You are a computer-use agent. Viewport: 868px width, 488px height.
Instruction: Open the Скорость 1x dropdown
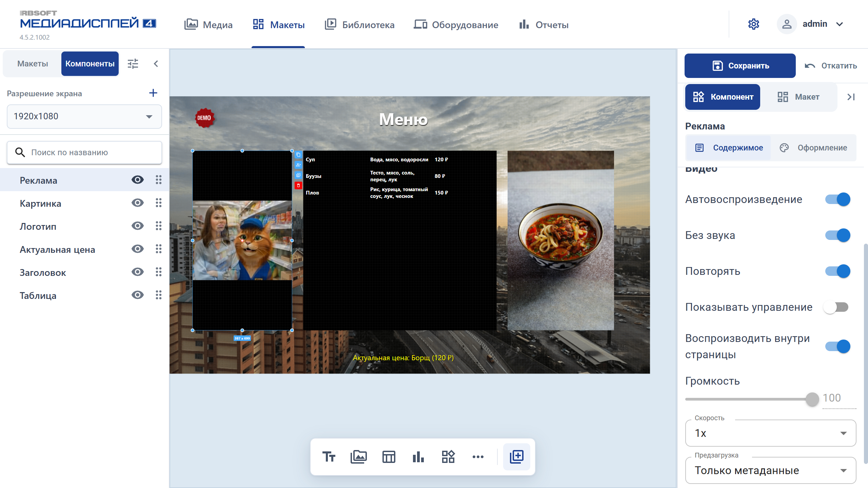pos(770,433)
